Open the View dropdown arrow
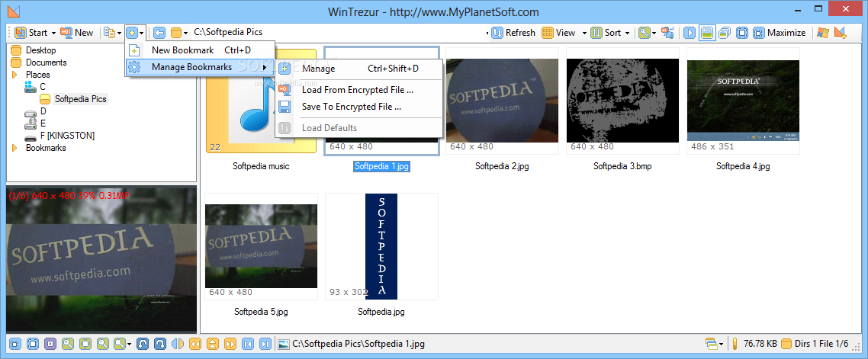 coord(584,34)
